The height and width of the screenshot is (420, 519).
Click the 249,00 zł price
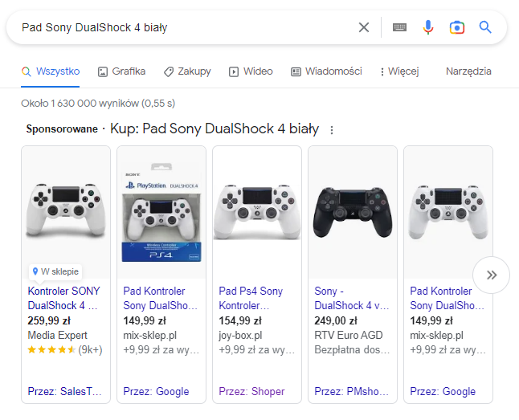coord(336,320)
